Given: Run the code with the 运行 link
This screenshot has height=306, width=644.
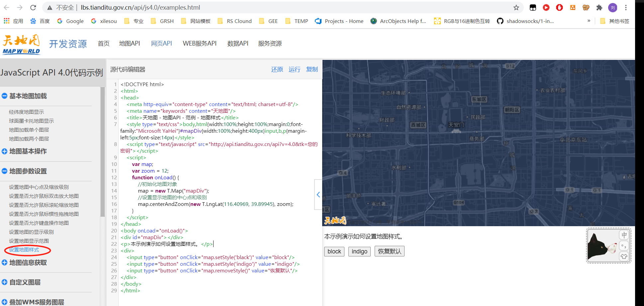Looking at the screenshot, I should pos(294,69).
